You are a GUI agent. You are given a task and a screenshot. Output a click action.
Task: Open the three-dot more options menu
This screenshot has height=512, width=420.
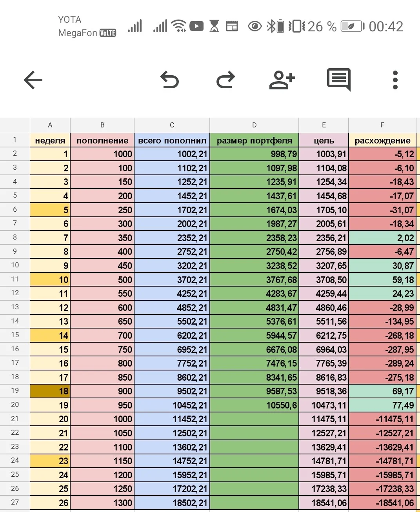point(395,80)
